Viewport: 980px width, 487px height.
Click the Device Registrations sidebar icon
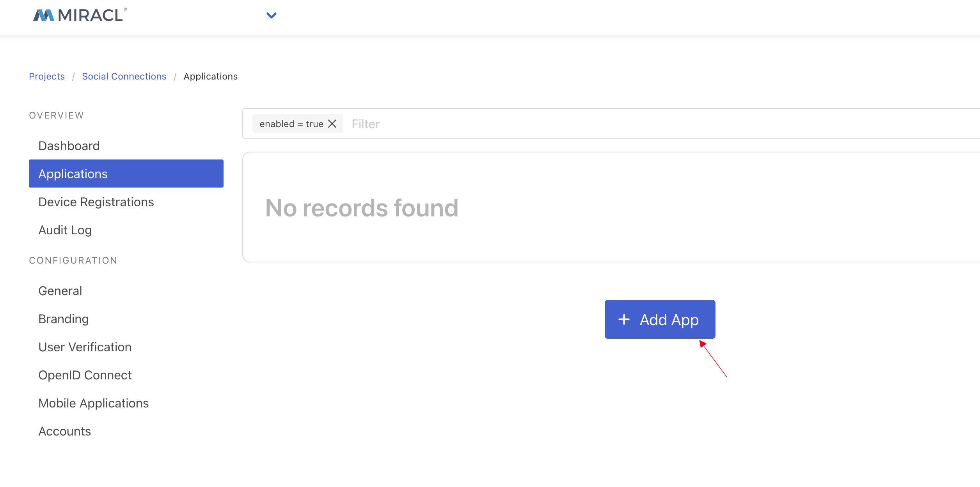pyautogui.click(x=96, y=201)
